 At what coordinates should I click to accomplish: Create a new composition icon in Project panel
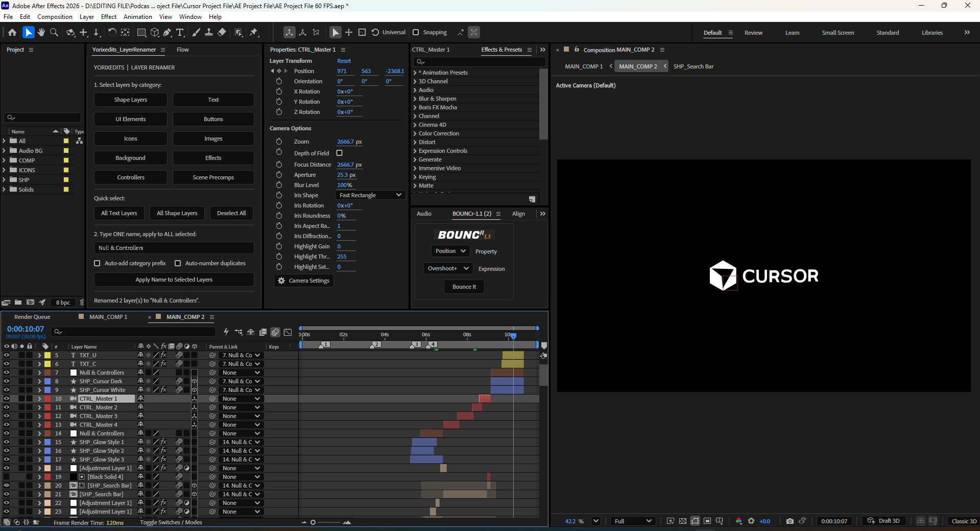pos(31,302)
